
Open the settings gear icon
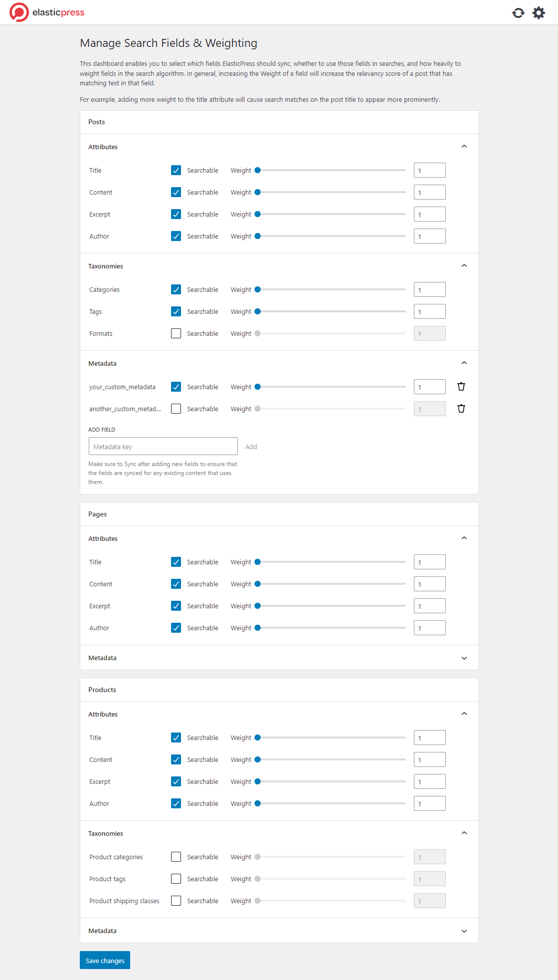pos(539,13)
